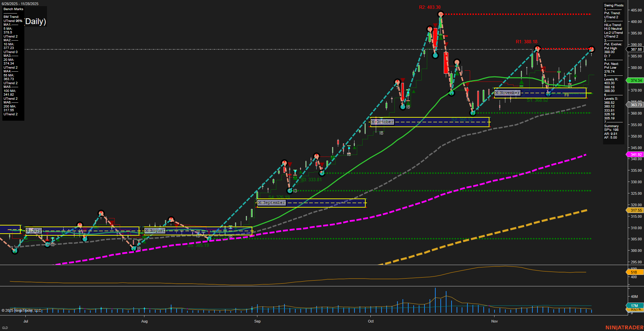Click the orange 518 indicator value tag

[634, 272]
